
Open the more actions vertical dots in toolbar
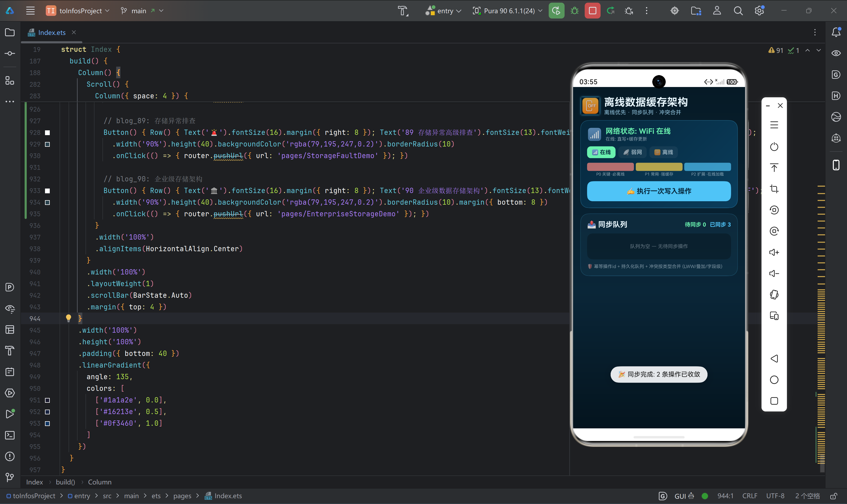pyautogui.click(x=646, y=11)
